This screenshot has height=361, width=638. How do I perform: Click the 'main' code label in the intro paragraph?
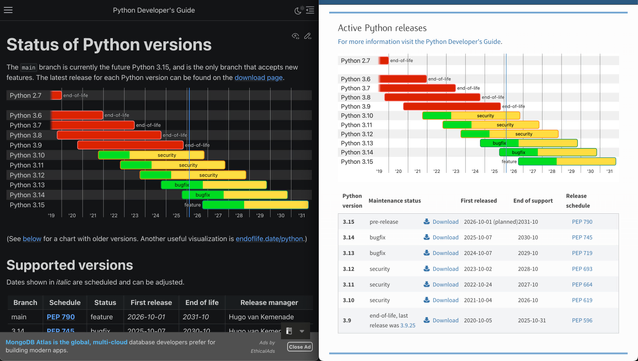click(x=28, y=68)
